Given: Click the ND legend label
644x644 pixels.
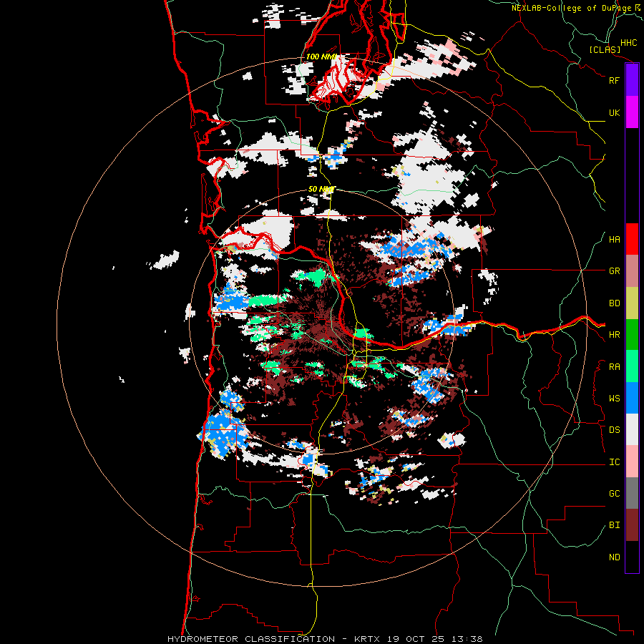Looking at the screenshot, I should pos(614,557).
